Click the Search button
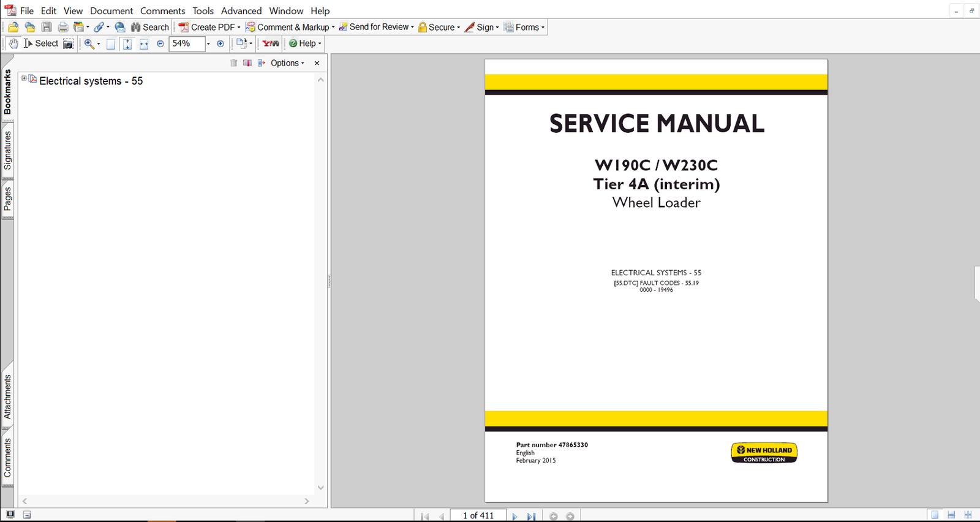Screen dimensions: 980x522 tap(150, 27)
